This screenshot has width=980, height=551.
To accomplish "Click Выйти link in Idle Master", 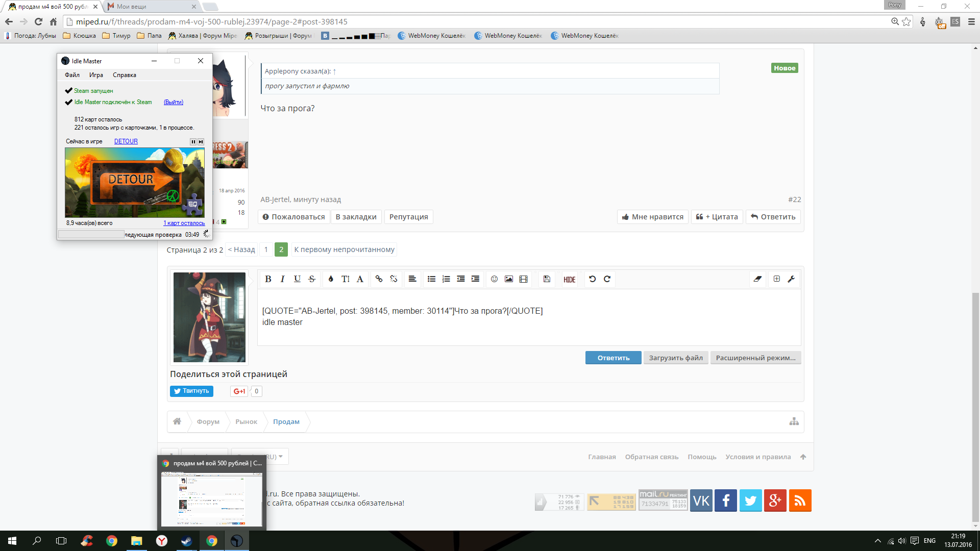I will [x=174, y=102].
